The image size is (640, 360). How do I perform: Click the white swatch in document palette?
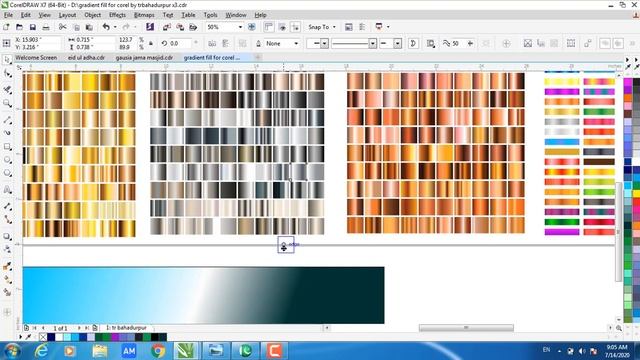(59, 337)
